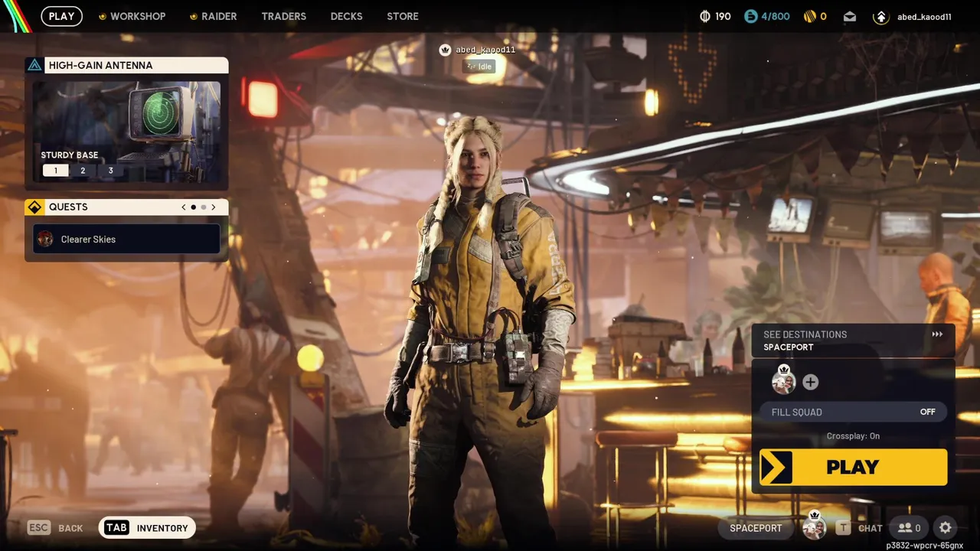Open SEE DESTINATIONS Spaceport panel

[853, 341]
